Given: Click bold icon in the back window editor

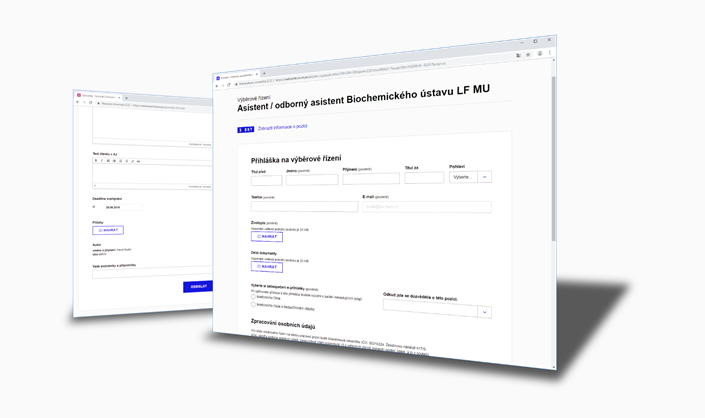Looking at the screenshot, I should [96, 161].
